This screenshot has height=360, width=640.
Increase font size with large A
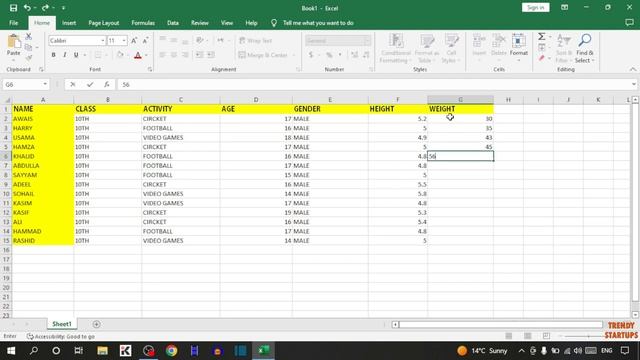pyautogui.click(x=134, y=40)
